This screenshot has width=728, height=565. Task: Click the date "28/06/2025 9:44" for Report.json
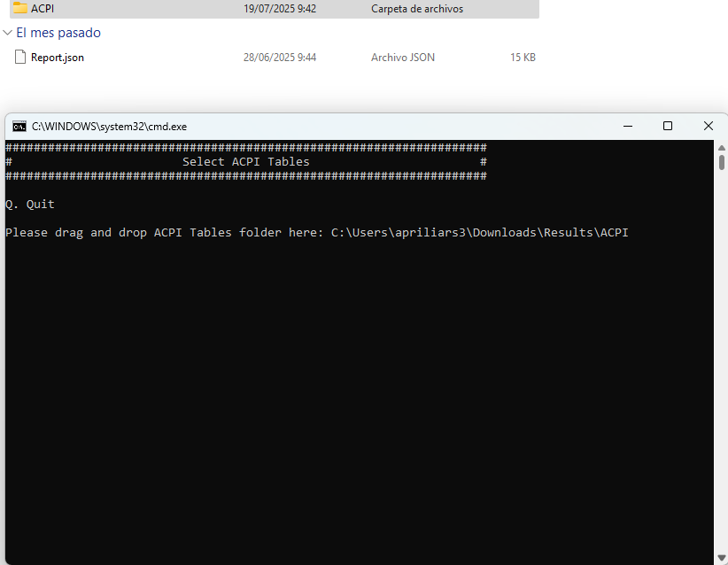[x=280, y=57]
